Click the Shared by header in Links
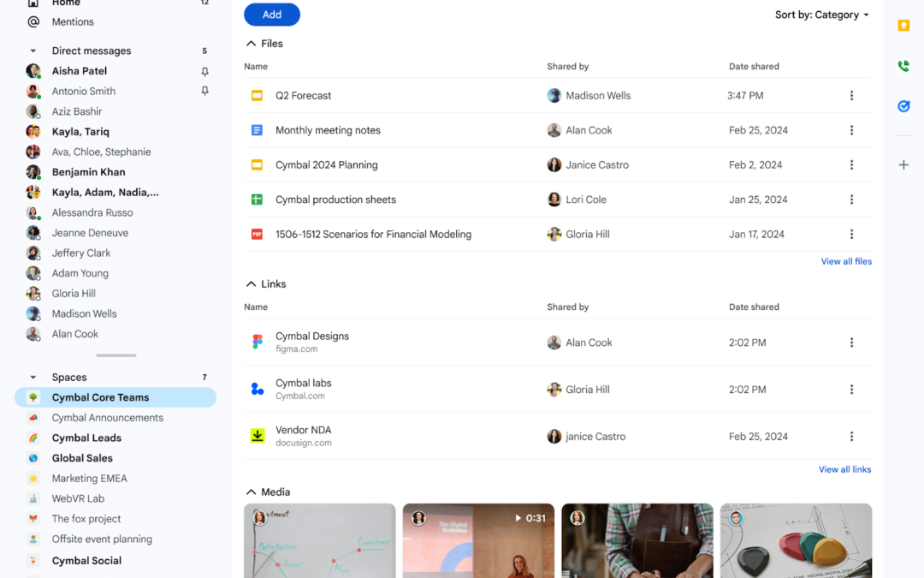 tap(567, 307)
